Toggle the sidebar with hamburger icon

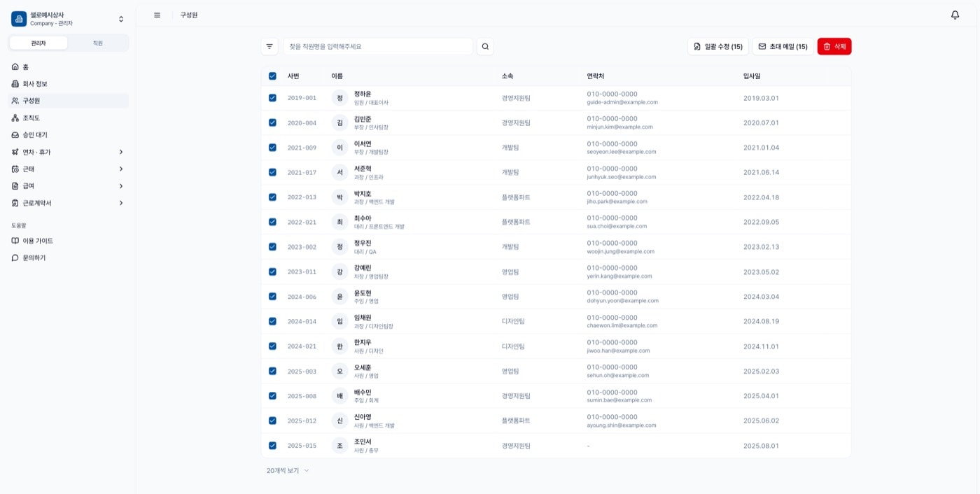[157, 15]
